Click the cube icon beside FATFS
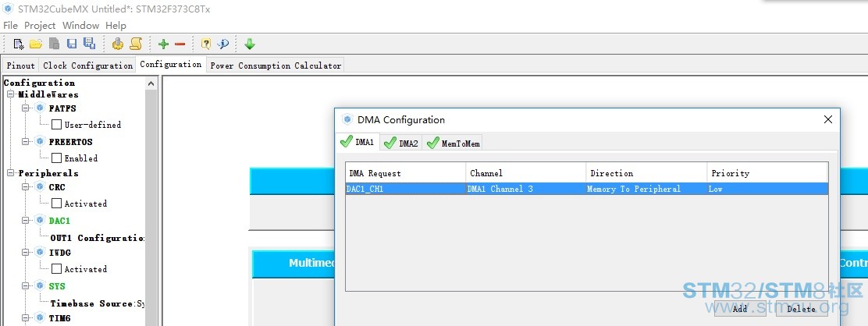868x326 pixels. pyautogui.click(x=40, y=108)
